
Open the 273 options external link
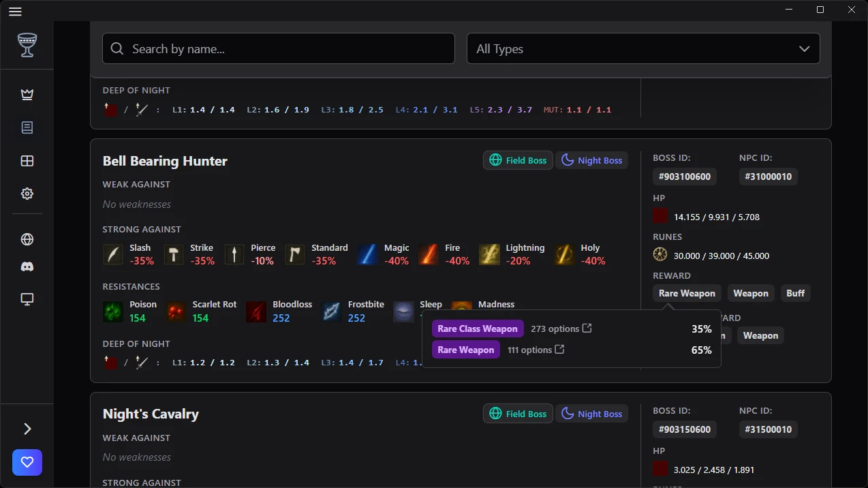click(x=587, y=329)
